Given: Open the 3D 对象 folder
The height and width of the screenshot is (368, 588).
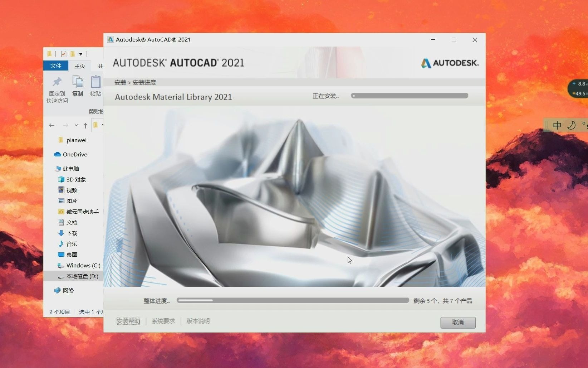Looking at the screenshot, I should pos(72,179).
